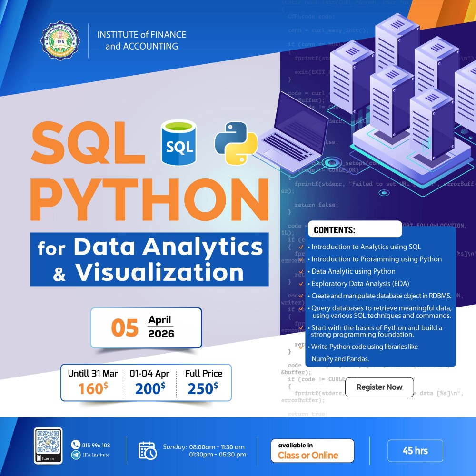
Task: Click the calendar clock schedule icon
Action: pyautogui.click(x=148, y=450)
